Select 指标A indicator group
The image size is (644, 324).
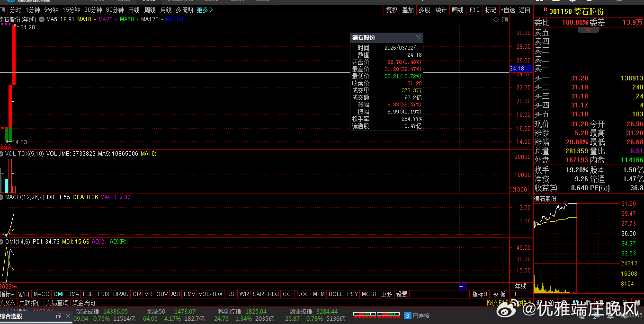tap(8, 294)
